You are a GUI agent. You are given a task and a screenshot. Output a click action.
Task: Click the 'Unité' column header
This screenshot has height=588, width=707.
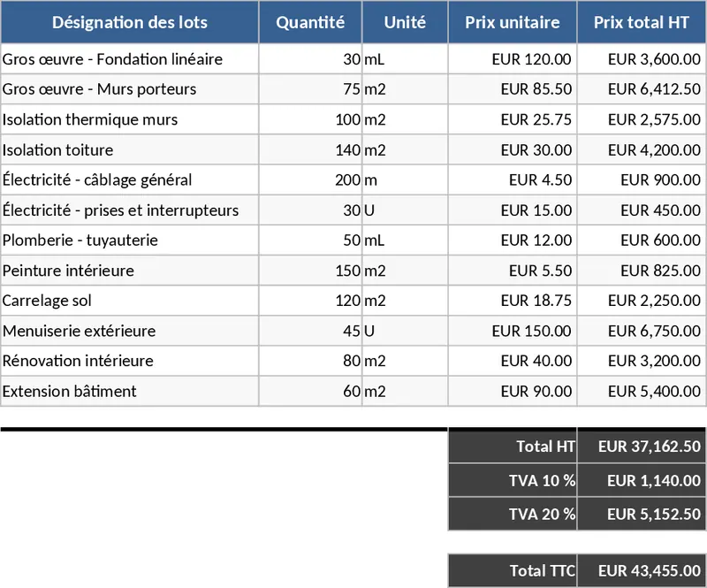tap(405, 23)
